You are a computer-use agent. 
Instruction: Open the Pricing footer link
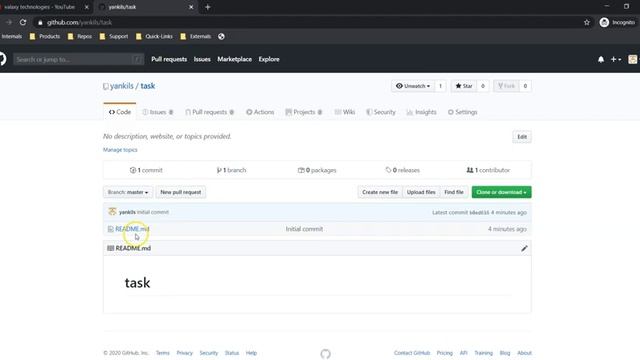point(444,353)
